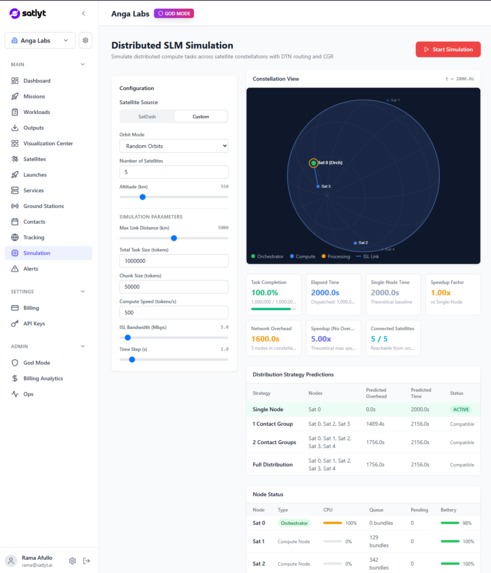Click the God Mode shield icon
491x573 pixels.
pyautogui.click(x=15, y=363)
